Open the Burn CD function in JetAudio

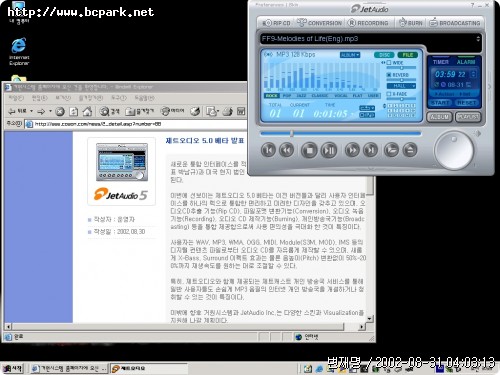click(x=411, y=23)
